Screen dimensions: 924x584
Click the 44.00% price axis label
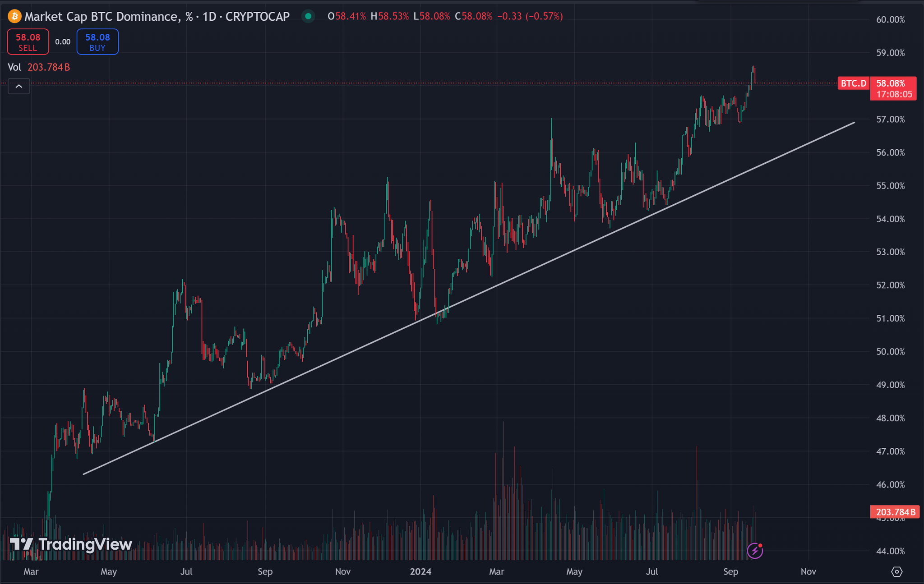coord(890,551)
